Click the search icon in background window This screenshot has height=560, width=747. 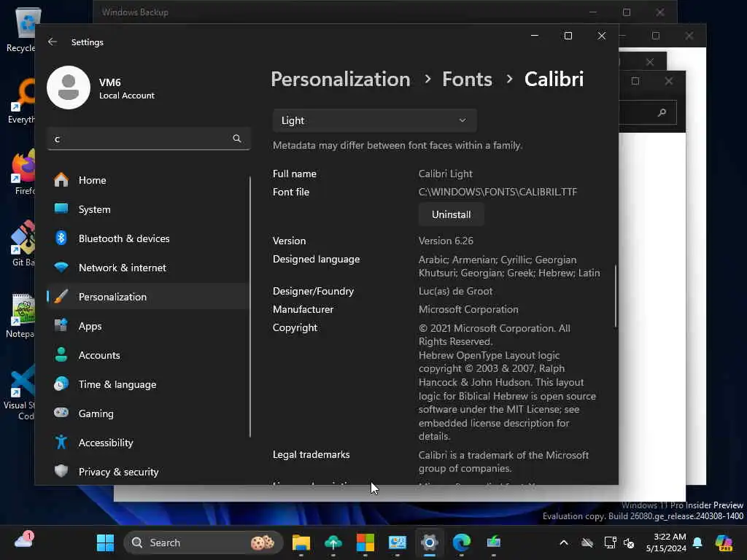tap(662, 112)
